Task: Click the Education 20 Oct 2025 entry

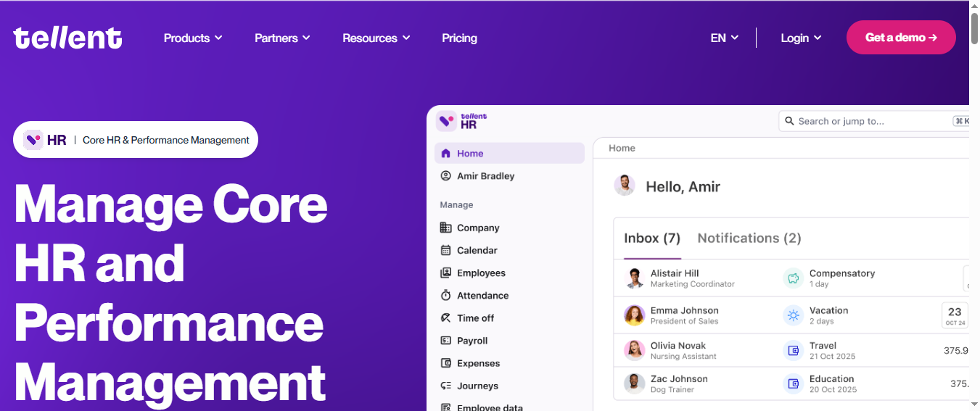Action: point(833,383)
